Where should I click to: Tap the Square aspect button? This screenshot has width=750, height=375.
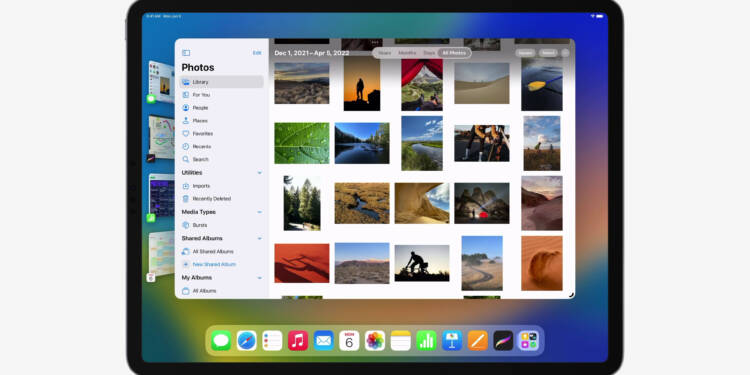click(525, 53)
